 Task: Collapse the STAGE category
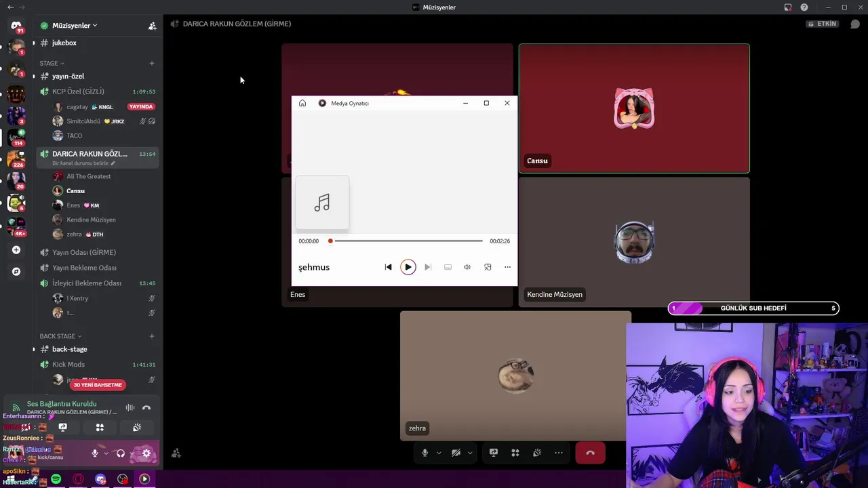(52, 63)
